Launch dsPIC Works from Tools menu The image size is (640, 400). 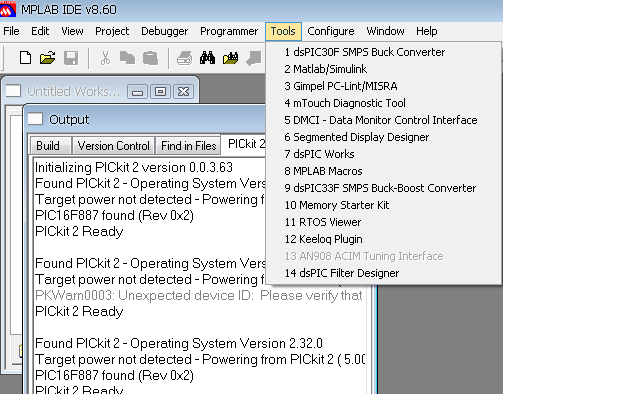383,154
